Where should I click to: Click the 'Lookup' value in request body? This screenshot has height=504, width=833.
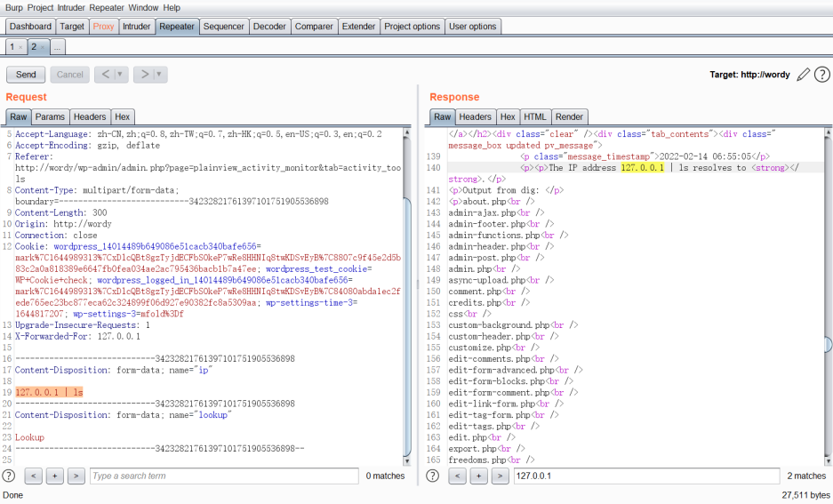tap(29, 437)
